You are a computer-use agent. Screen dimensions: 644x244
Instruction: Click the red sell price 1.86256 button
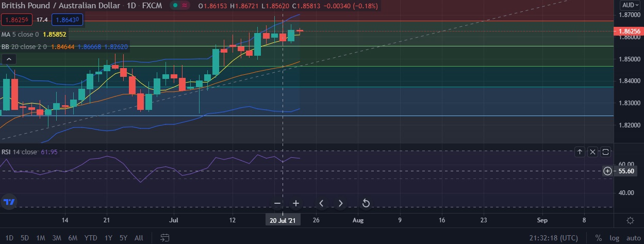coord(17,20)
